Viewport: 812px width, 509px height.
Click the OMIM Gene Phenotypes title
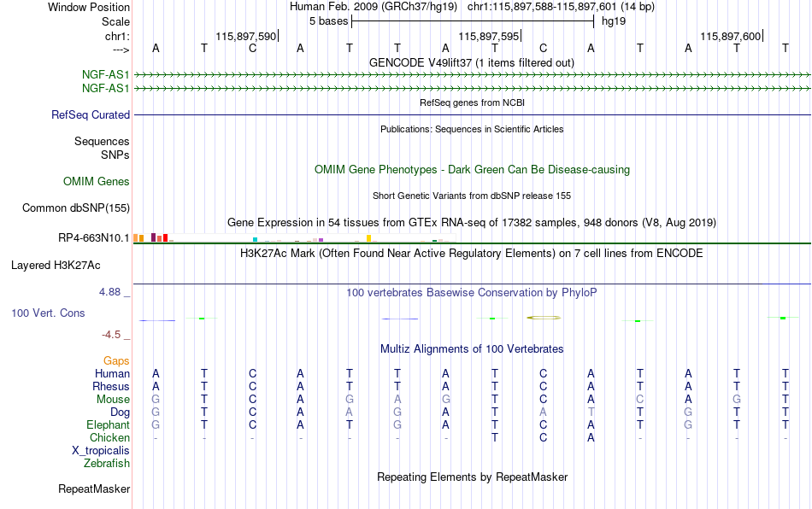tap(473, 170)
